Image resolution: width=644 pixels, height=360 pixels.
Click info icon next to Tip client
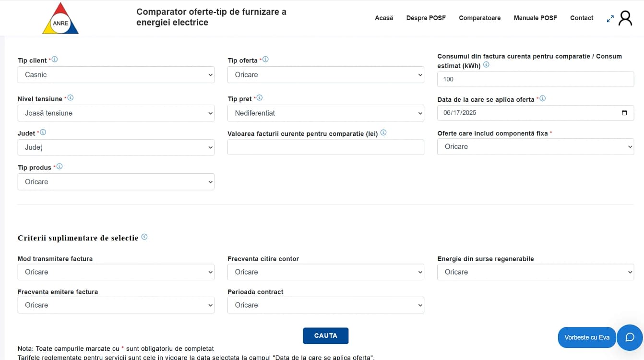(54, 60)
